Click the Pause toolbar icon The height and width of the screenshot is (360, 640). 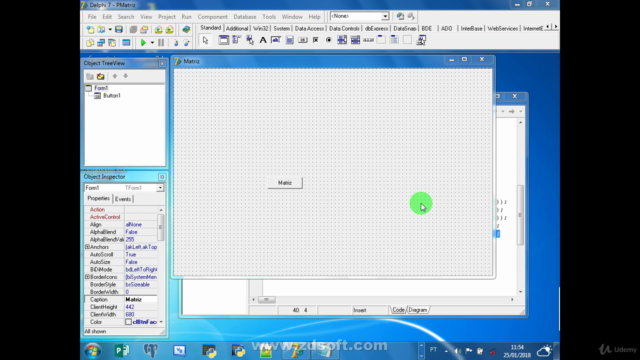pyautogui.click(x=161, y=42)
